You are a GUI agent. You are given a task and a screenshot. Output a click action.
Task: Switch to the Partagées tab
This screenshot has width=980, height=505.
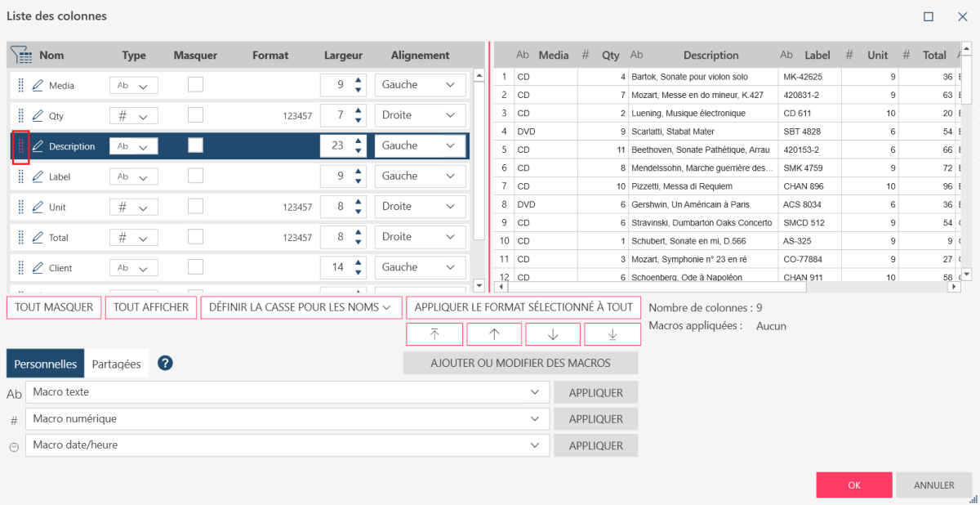point(116,364)
